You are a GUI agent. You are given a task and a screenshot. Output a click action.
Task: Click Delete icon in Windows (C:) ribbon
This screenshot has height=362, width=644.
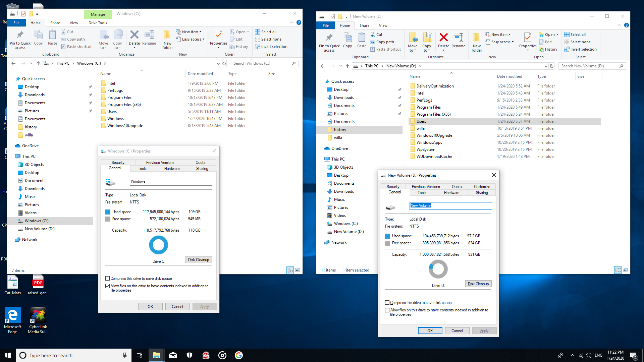134,38
